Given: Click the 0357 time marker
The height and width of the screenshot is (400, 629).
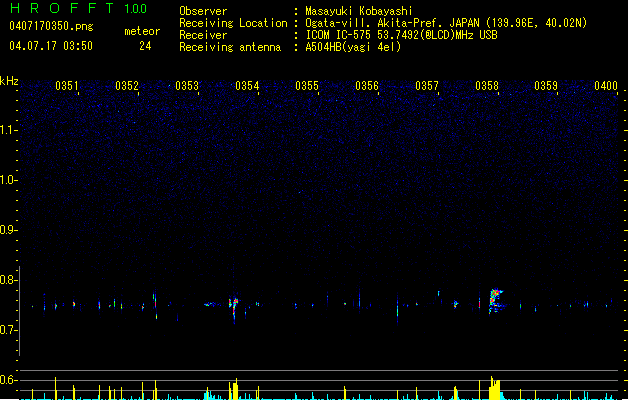Looking at the screenshot, I should (427, 86).
